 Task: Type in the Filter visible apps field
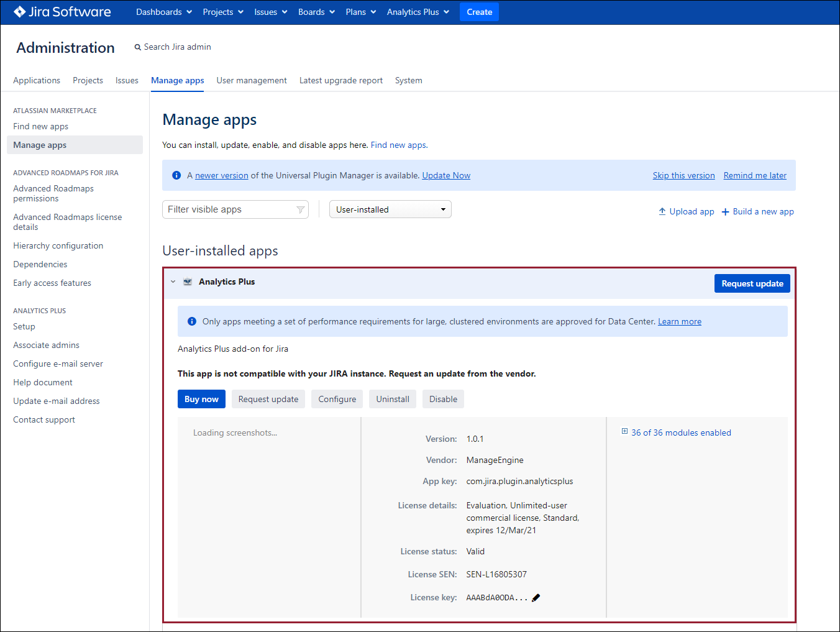(x=230, y=209)
